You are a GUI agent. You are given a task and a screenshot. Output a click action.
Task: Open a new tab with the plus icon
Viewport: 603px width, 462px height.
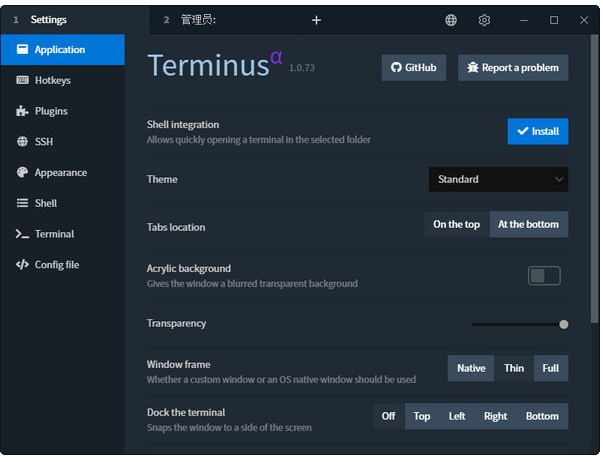pyautogui.click(x=316, y=20)
